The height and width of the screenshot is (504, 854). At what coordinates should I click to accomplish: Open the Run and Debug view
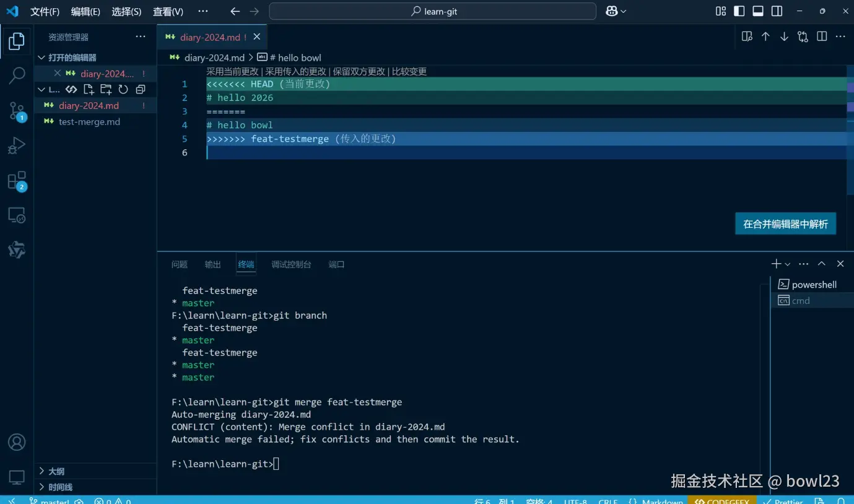(x=17, y=146)
